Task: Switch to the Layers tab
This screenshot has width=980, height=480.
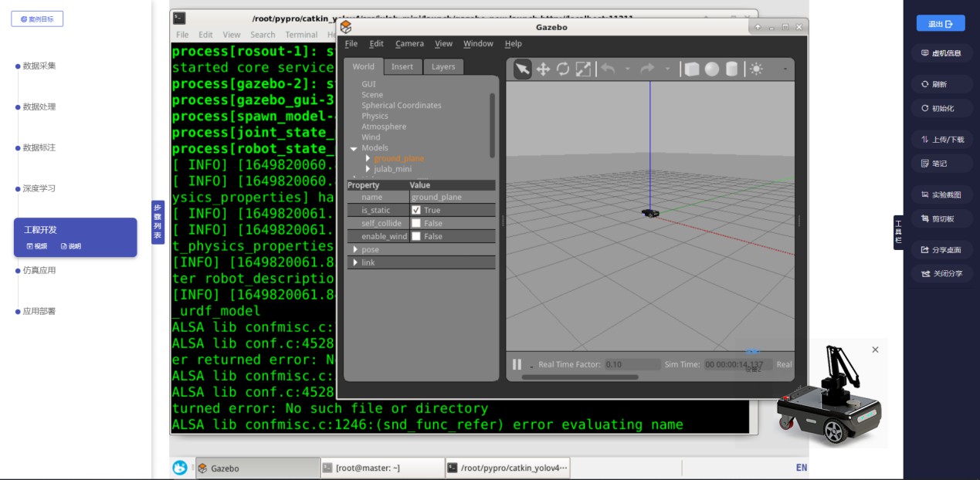Action: (443, 67)
